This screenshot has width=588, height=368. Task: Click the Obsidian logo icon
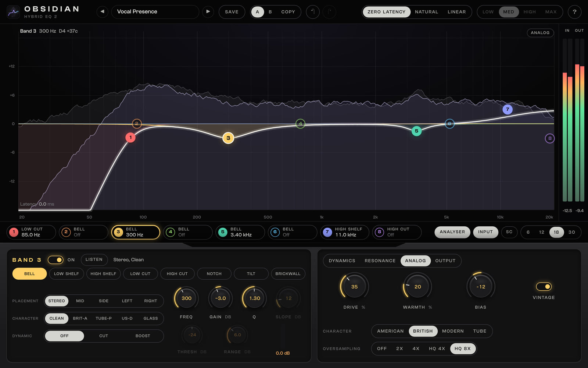pos(13,12)
